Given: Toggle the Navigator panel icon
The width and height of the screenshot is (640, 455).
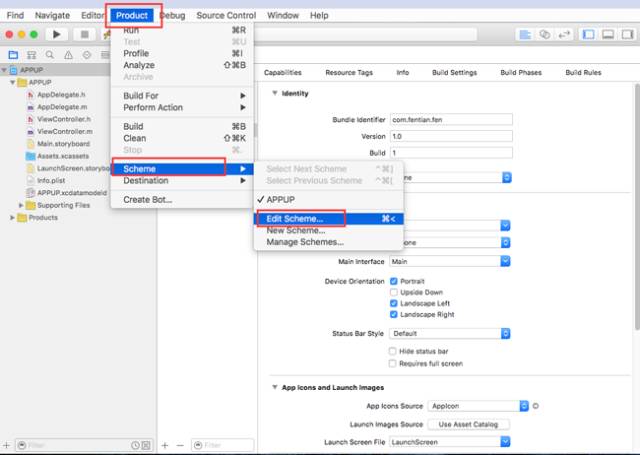Looking at the screenshot, I should (x=588, y=35).
